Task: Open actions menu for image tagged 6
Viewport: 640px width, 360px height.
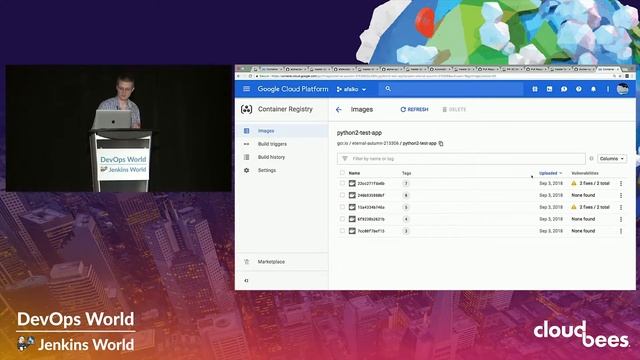Action: pyautogui.click(x=621, y=196)
